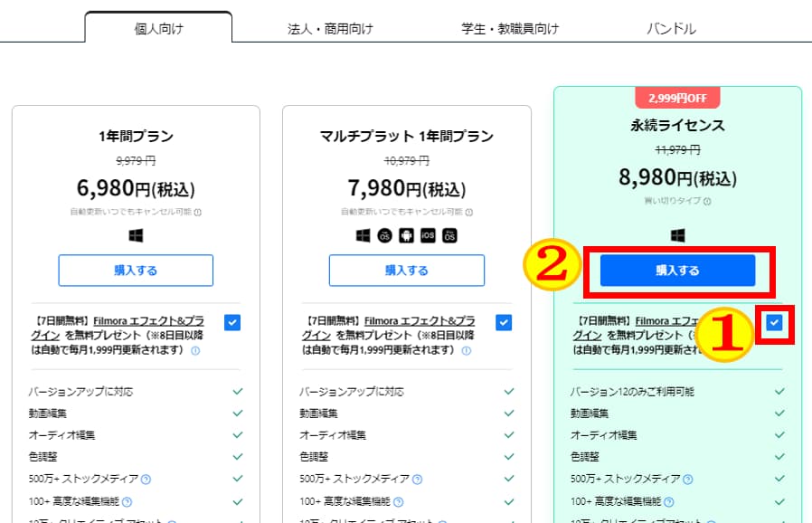Screen dimensions: 812x523
Task: Uncheck the 7日間無料 gift checkbox in 1年間プラン
Action: 232,322
